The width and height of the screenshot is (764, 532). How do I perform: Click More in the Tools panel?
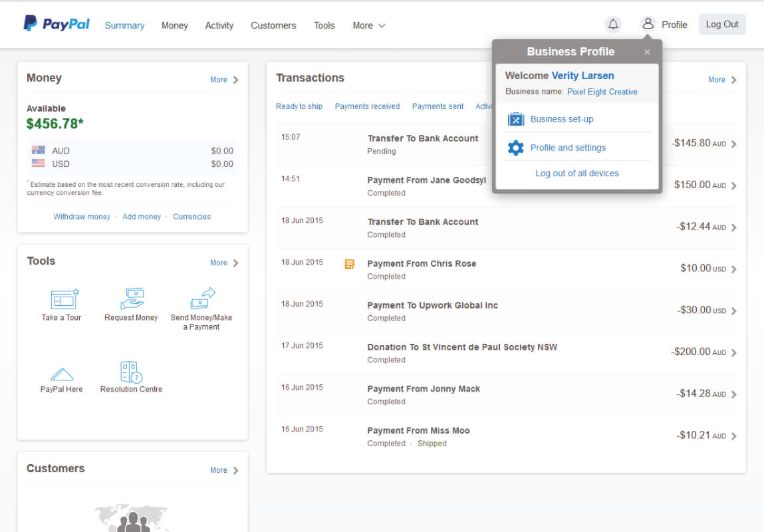coord(224,263)
